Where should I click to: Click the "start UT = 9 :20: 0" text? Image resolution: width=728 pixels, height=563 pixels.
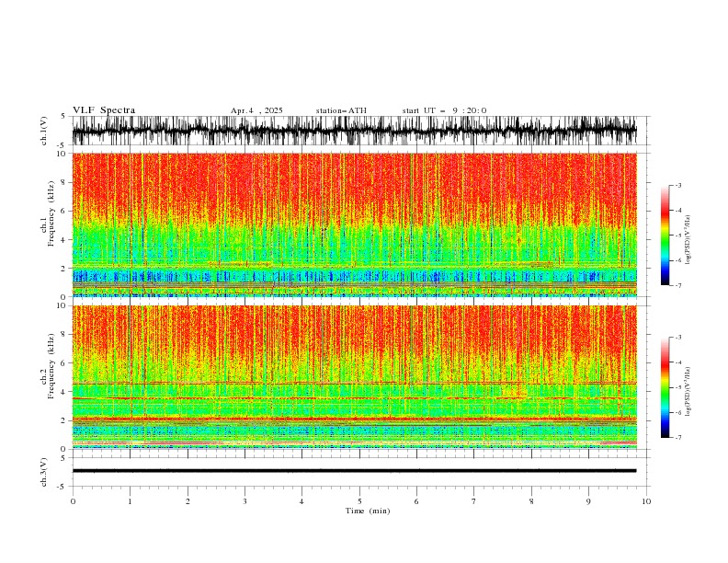point(444,110)
